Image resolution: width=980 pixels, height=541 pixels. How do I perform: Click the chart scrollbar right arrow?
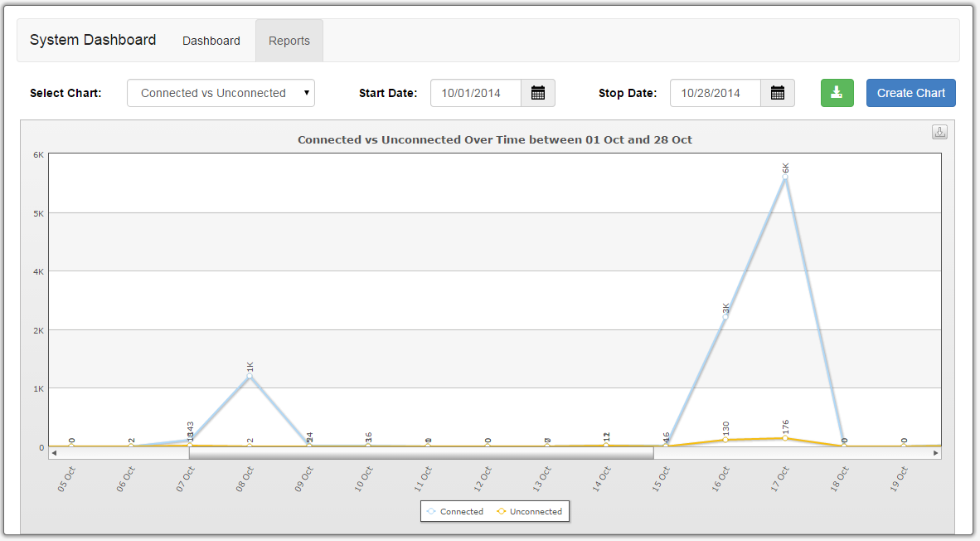(x=936, y=453)
